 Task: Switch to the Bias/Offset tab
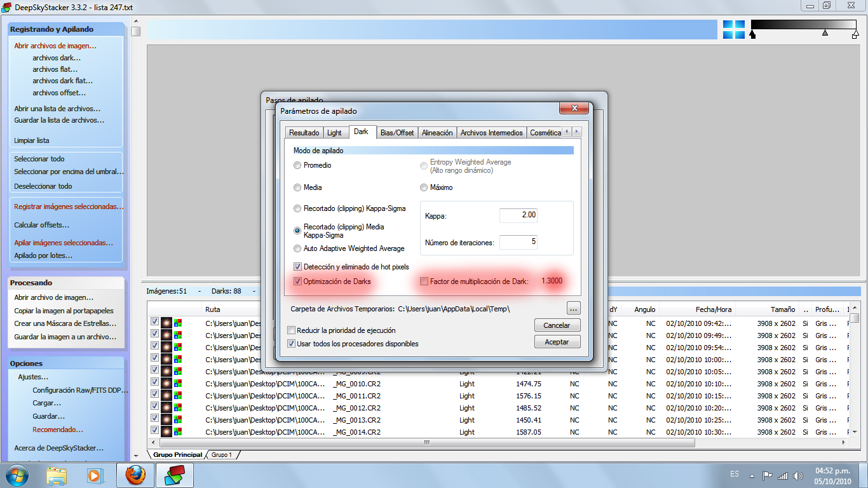click(397, 133)
